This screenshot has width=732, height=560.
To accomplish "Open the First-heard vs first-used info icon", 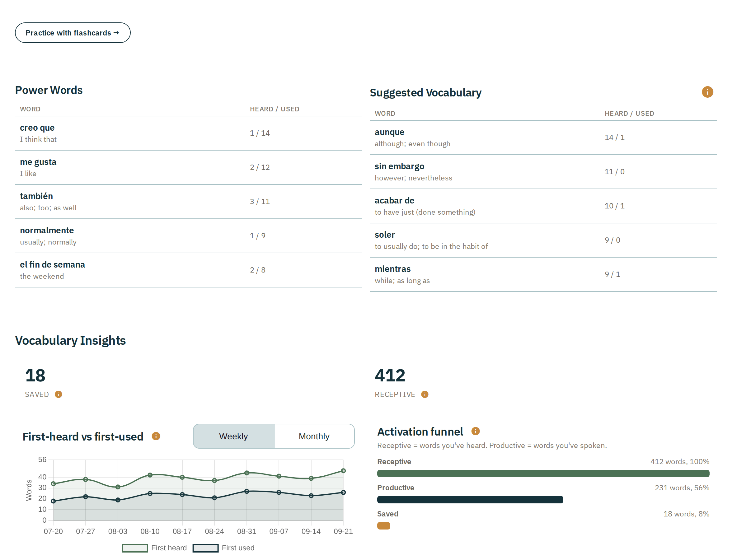I will tap(156, 436).
